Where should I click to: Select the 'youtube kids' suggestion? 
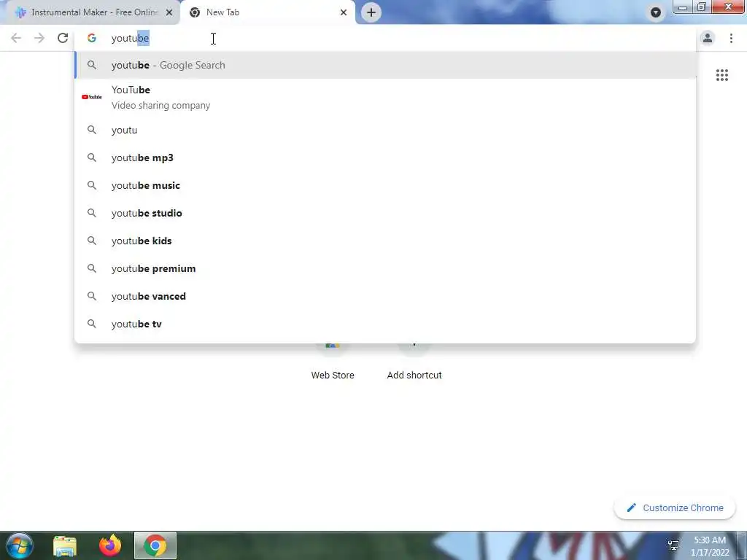click(385, 241)
